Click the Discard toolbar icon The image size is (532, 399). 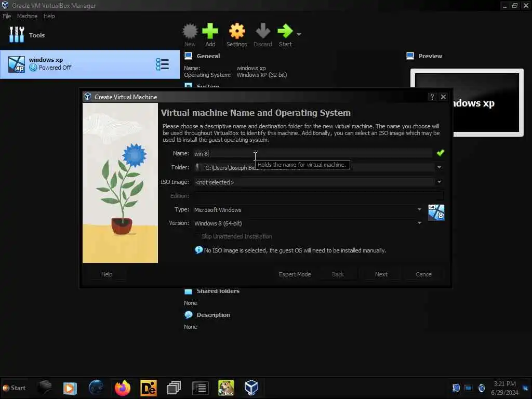[262, 31]
